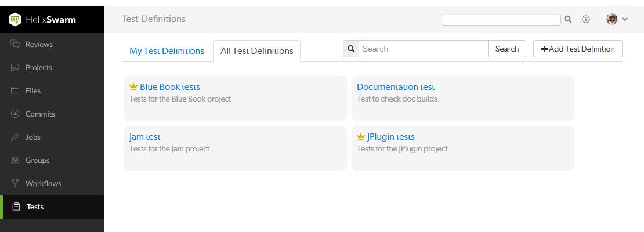Click the Tests clipboard icon
The image size is (644, 232).
(16, 206)
